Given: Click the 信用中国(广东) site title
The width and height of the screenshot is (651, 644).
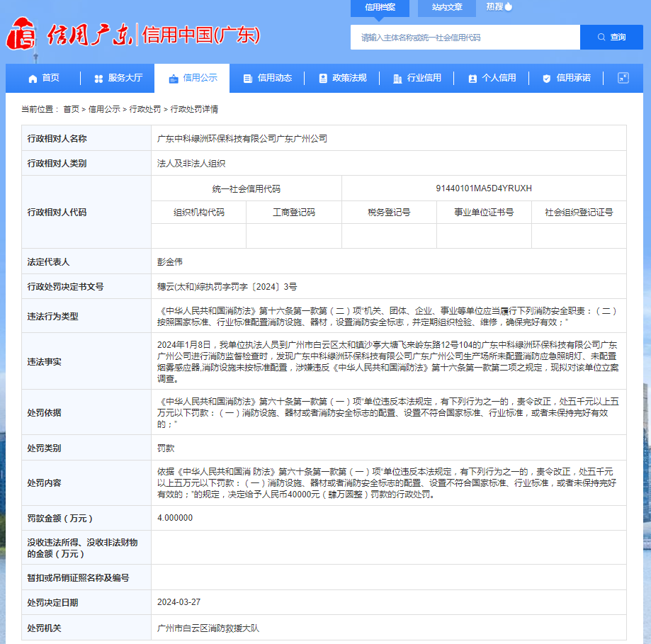Looking at the screenshot, I should tap(201, 35).
